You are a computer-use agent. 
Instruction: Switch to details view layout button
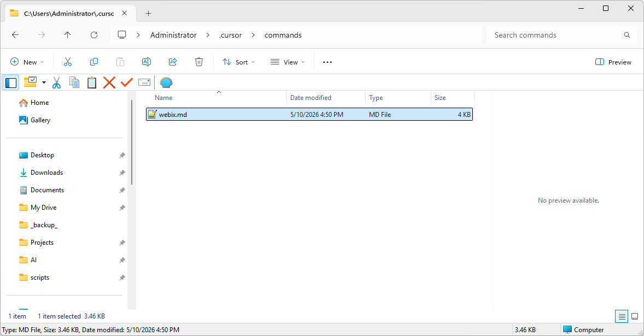622,316
